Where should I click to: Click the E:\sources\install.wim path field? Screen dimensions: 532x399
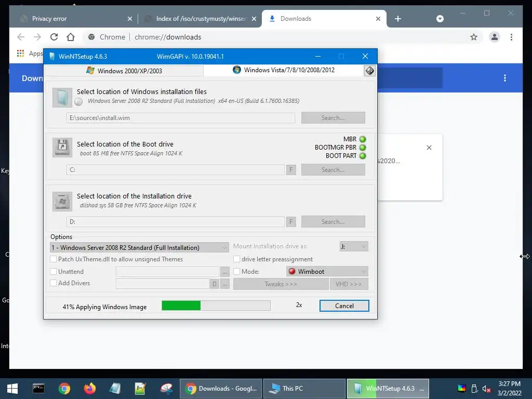click(x=180, y=118)
